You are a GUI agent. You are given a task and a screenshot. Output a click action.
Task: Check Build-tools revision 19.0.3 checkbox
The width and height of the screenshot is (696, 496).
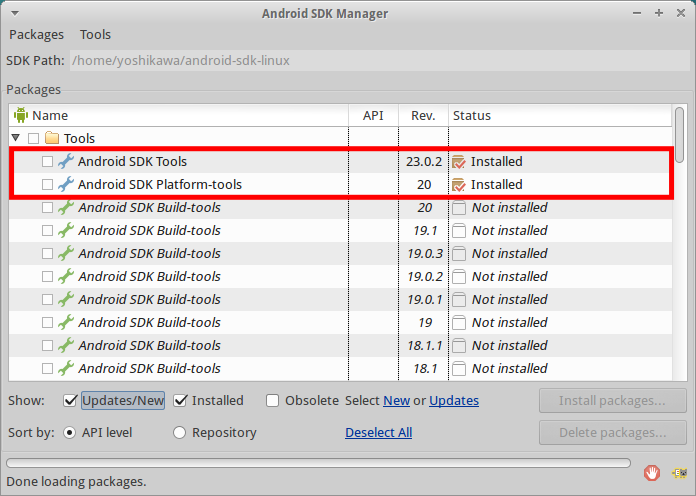(x=47, y=254)
